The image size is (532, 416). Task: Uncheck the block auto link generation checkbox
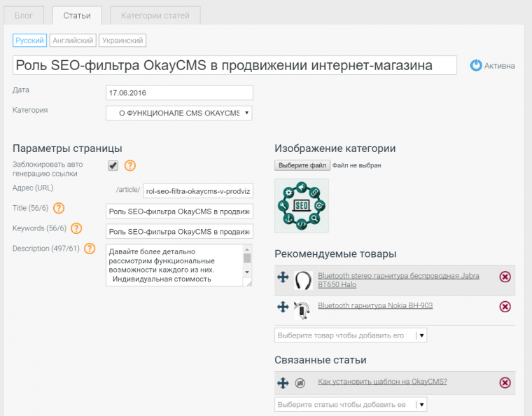click(113, 165)
